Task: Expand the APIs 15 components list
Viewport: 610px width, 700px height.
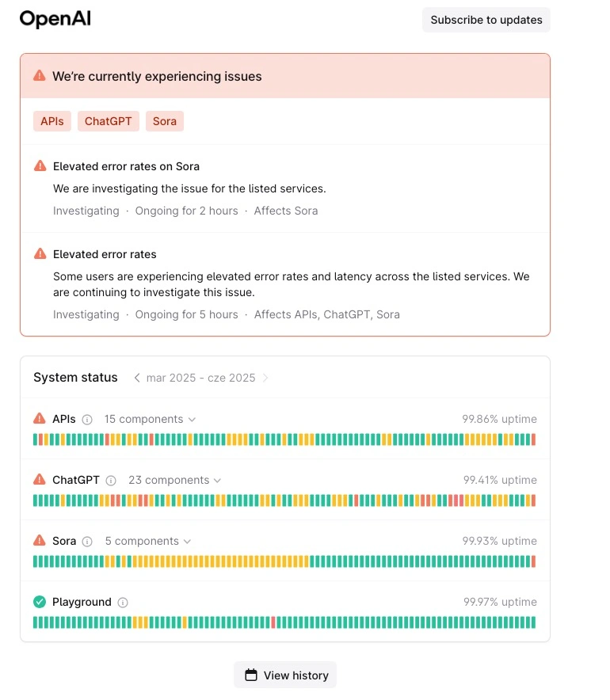Action: [x=150, y=419]
